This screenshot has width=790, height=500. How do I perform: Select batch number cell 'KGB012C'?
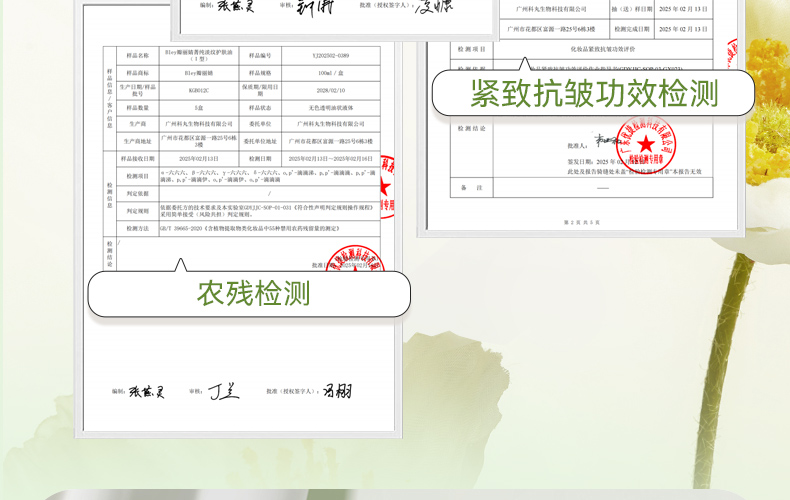[199, 90]
